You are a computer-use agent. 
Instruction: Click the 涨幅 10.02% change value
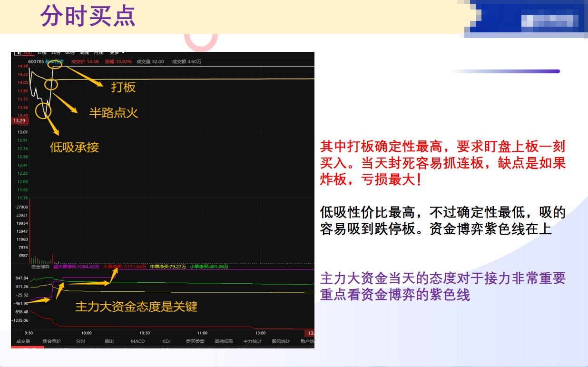coord(123,61)
